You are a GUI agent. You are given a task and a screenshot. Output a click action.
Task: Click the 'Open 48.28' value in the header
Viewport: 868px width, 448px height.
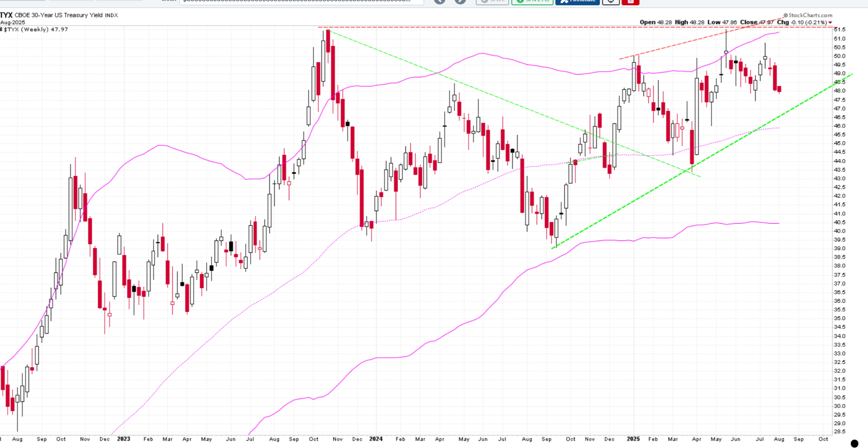[656, 22]
